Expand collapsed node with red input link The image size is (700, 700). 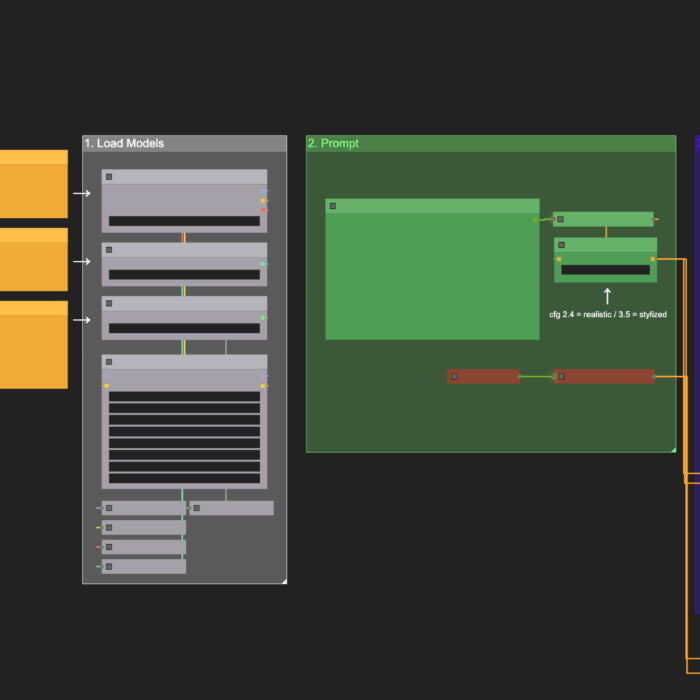tap(109, 547)
